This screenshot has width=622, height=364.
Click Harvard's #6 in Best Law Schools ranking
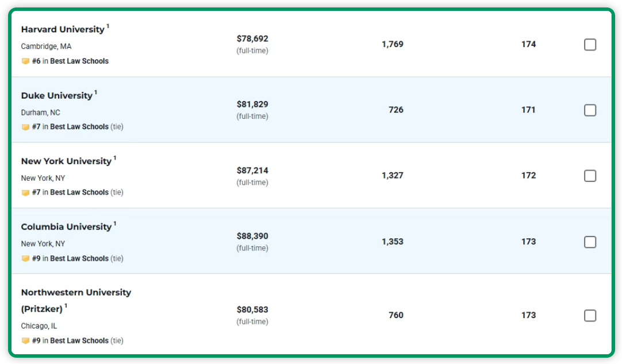click(70, 61)
